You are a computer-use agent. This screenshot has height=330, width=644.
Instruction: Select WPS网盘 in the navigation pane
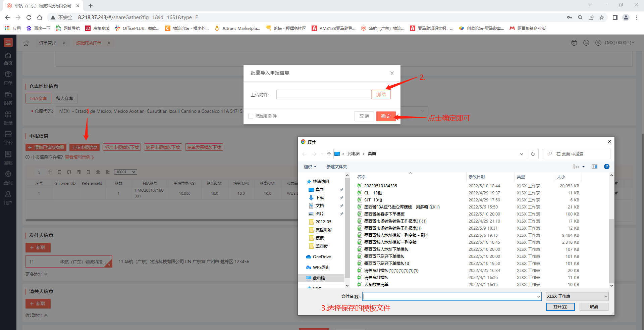click(x=318, y=268)
